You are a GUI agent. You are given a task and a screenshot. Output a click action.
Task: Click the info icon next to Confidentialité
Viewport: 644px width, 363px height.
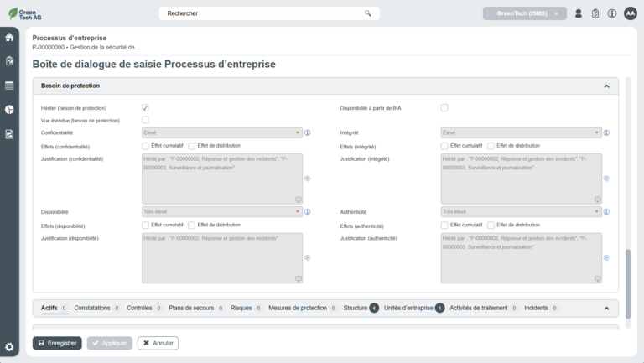(308, 132)
